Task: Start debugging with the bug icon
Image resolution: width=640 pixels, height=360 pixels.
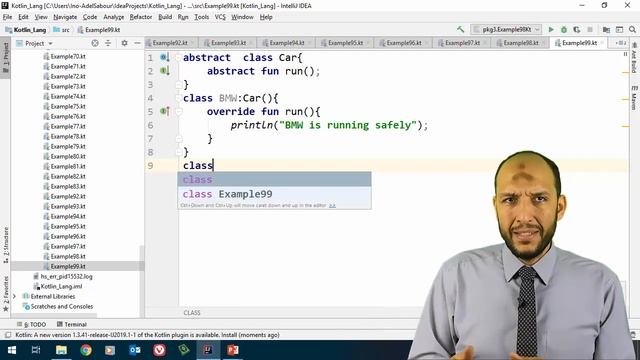Action: 564,29
